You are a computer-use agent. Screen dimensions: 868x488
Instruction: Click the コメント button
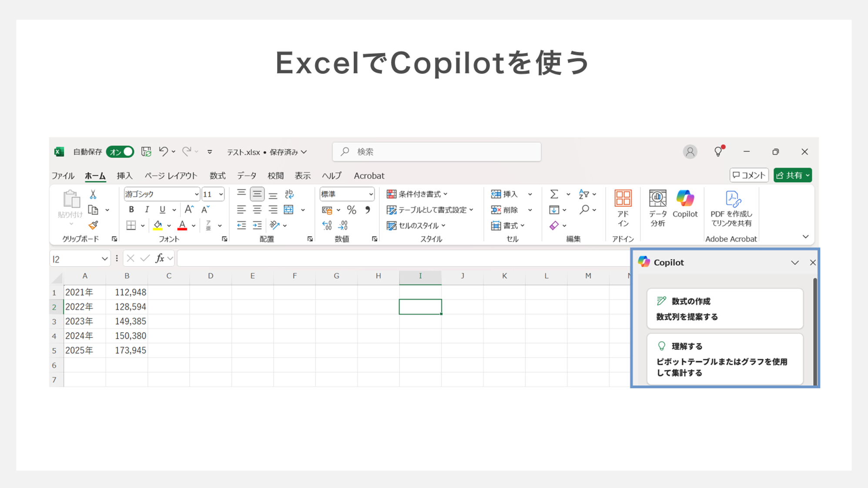[x=749, y=175]
